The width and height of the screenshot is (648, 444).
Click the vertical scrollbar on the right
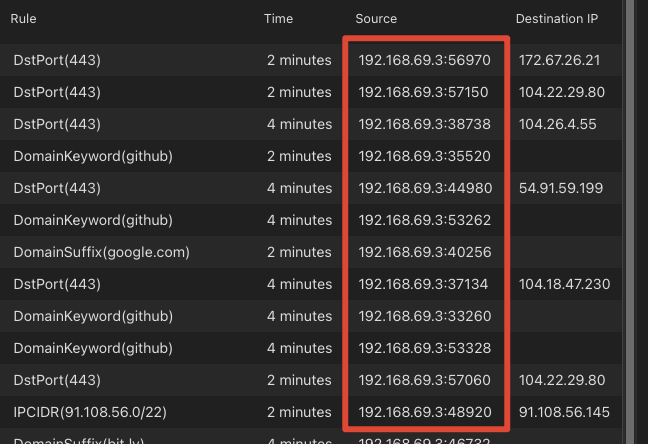click(630, 222)
